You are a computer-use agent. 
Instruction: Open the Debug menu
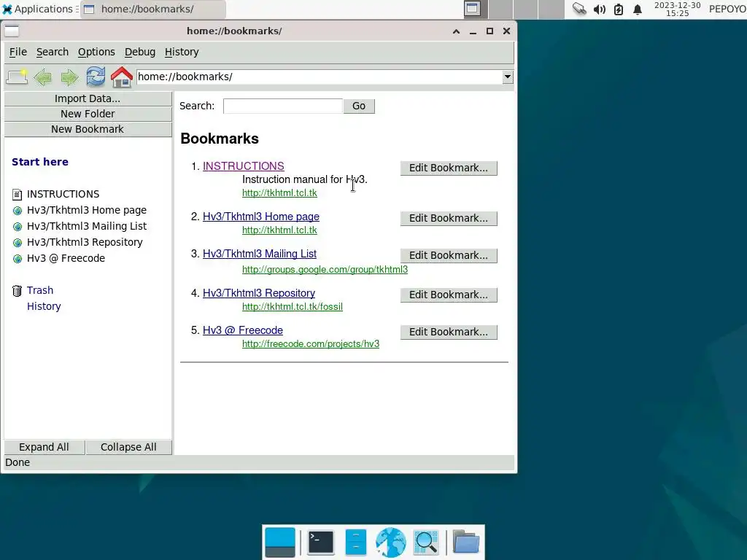pyautogui.click(x=140, y=52)
